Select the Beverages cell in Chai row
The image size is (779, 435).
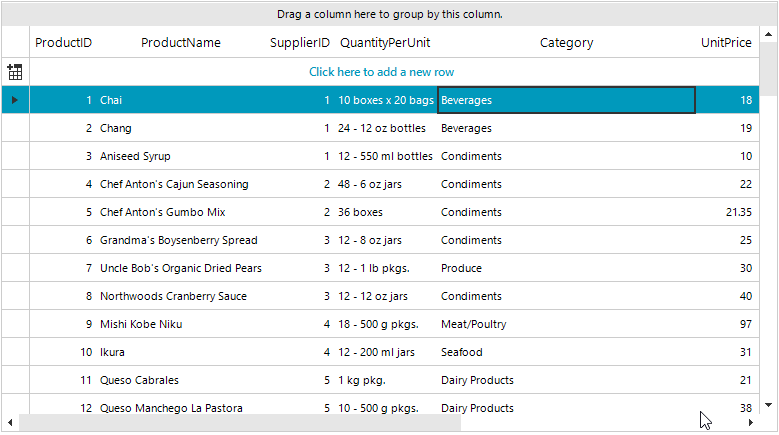[x=566, y=100]
